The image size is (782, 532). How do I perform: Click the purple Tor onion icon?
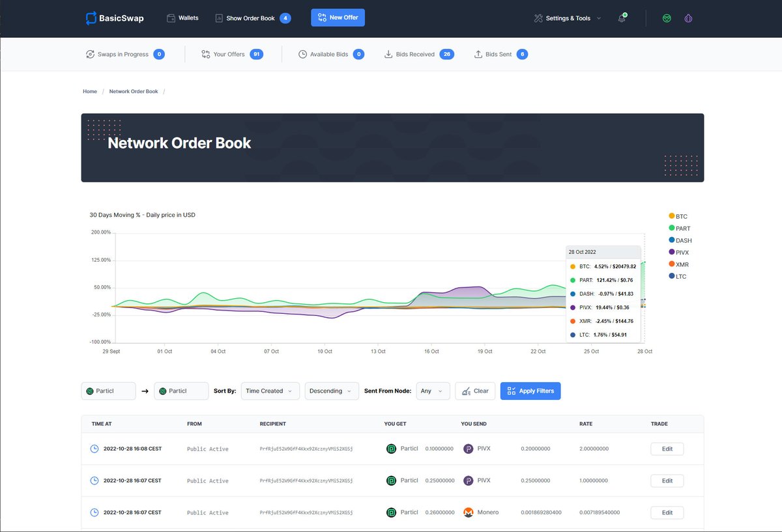(x=688, y=18)
